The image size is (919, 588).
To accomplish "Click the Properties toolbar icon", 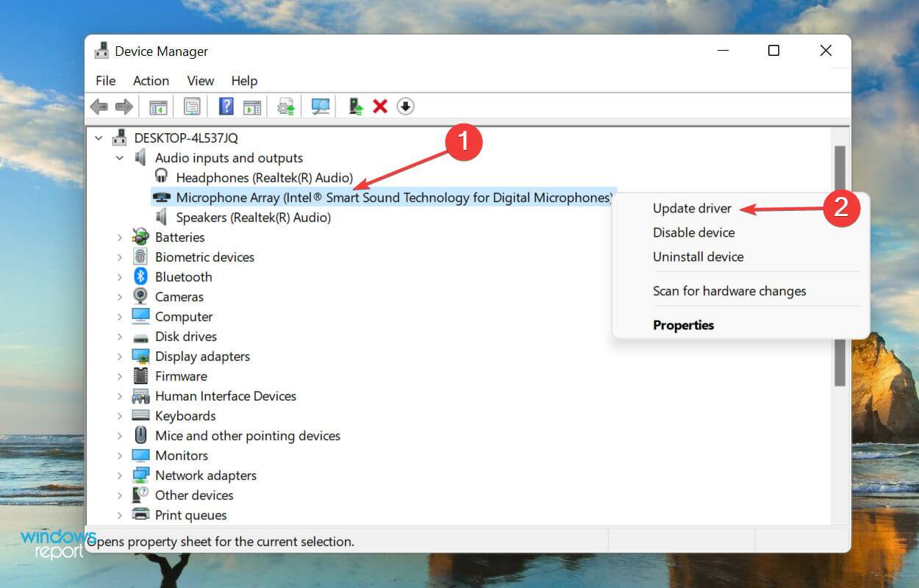I will 192,107.
